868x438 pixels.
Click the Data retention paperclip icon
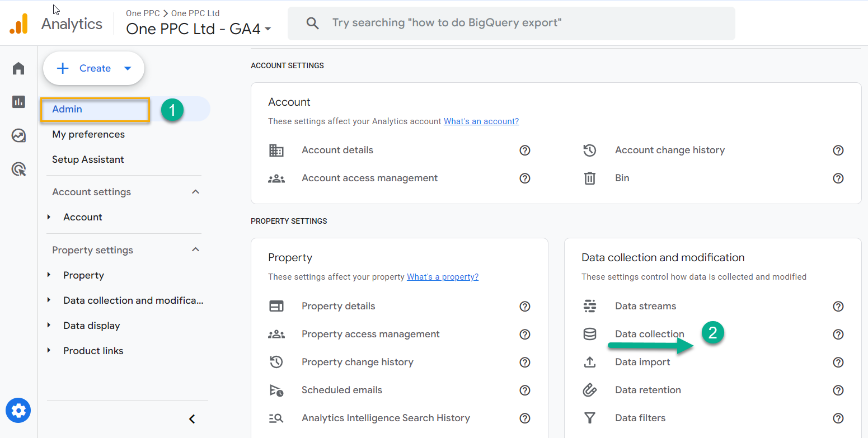point(589,390)
